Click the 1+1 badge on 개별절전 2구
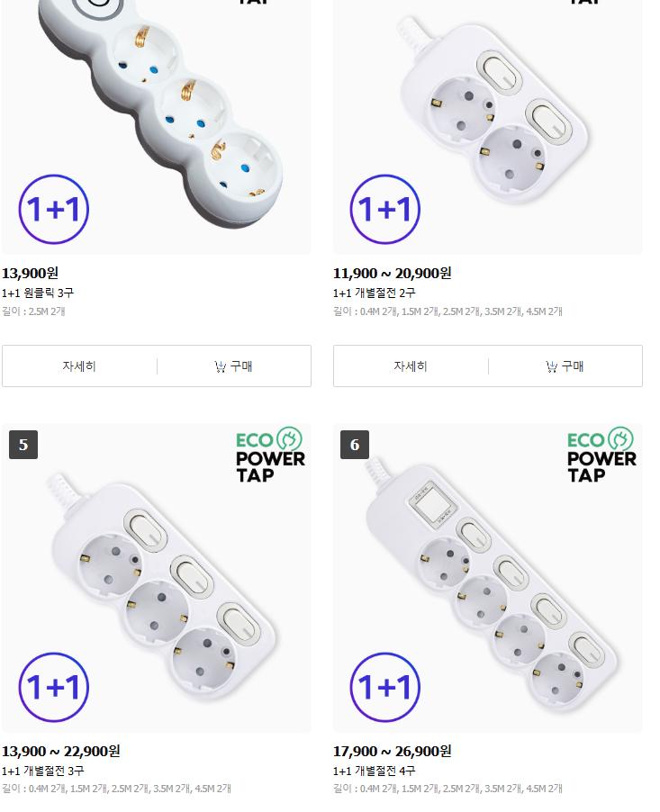The image size is (660, 812). coord(384,209)
